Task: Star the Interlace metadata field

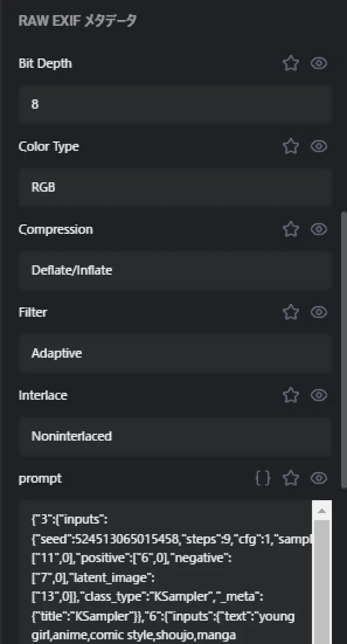Action: (x=291, y=395)
